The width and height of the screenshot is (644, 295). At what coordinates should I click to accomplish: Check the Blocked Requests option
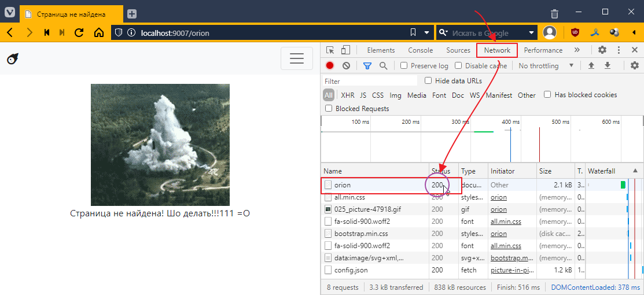click(x=329, y=109)
